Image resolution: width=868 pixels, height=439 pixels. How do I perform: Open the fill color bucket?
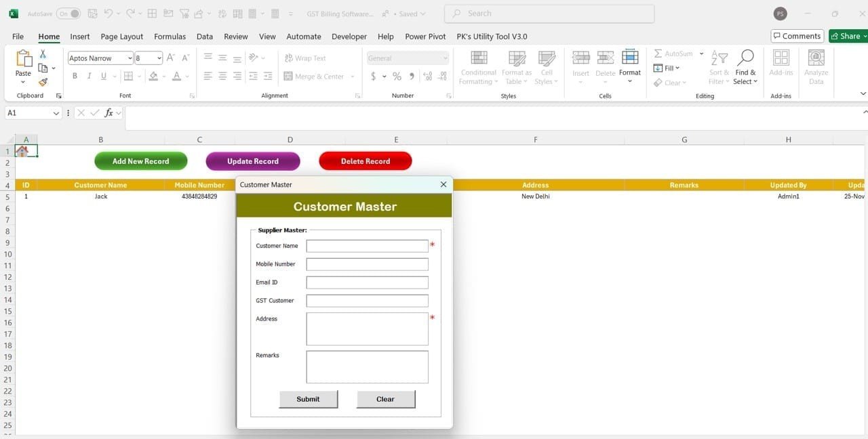(x=153, y=77)
